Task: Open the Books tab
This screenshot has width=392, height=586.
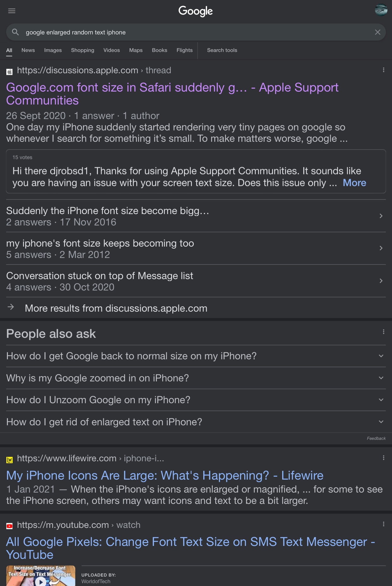Action: tap(160, 50)
